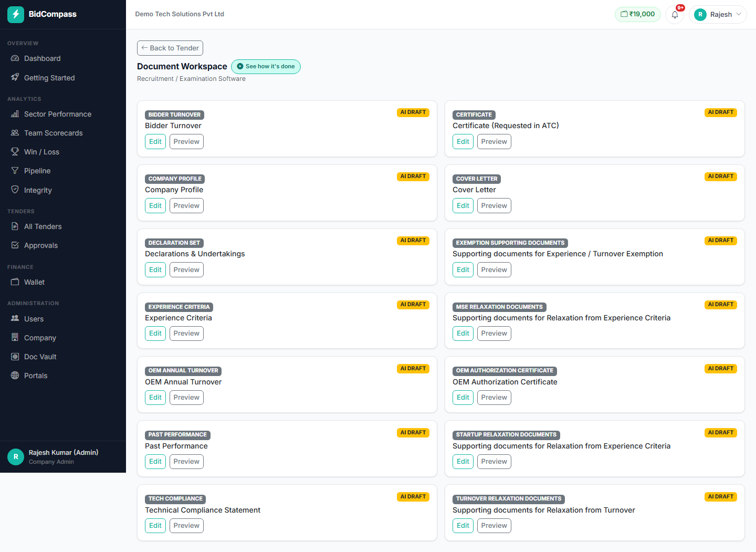Preview the Past Performance document

coord(186,462)
